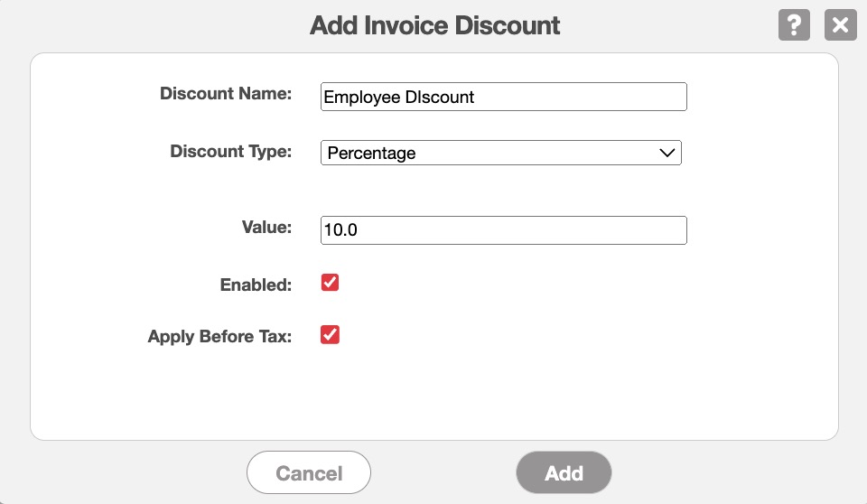Close the Add Invoice Discount dialog

click(x=840, y=25)
